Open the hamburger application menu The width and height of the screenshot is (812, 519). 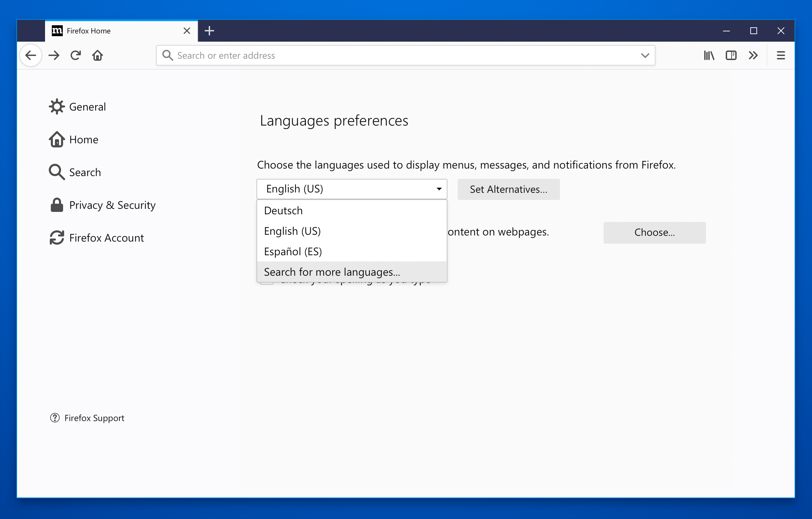click(781, 55)
